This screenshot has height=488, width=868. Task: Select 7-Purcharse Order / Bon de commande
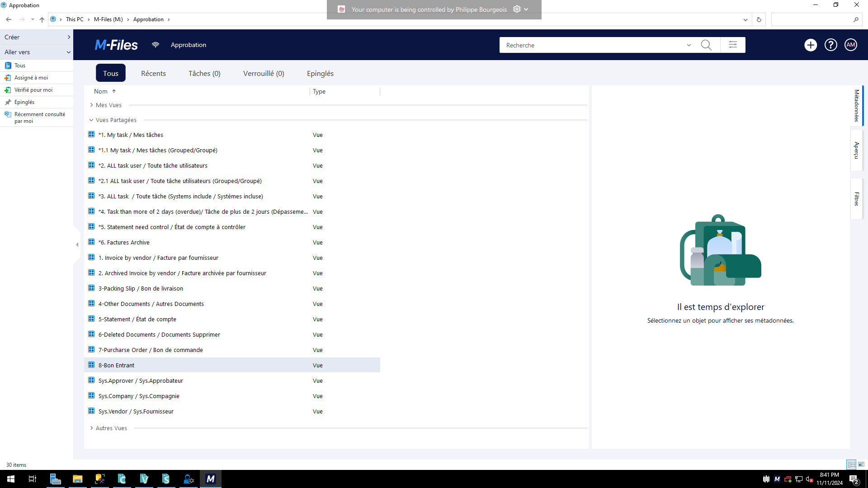tap(232, 350)
